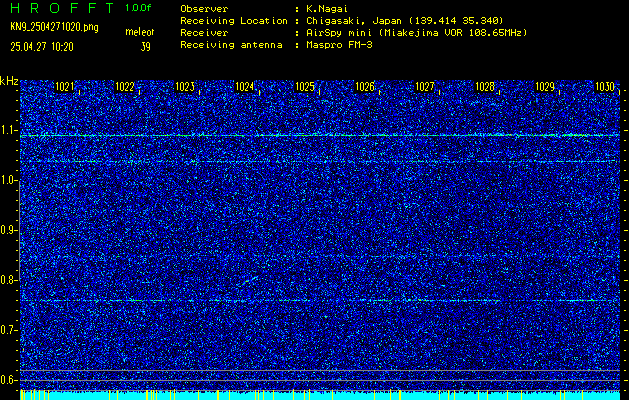Jump to the 1021 time marker

(65, 87)
